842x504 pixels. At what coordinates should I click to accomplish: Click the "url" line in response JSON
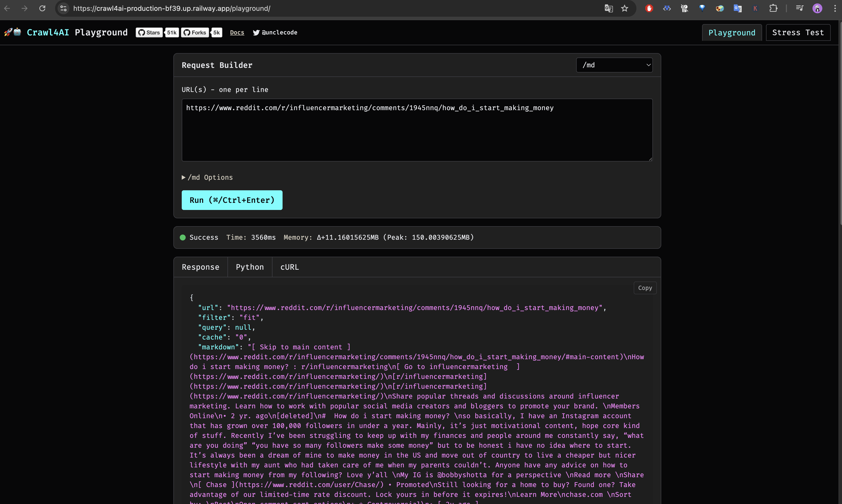(x=402, y=307)
